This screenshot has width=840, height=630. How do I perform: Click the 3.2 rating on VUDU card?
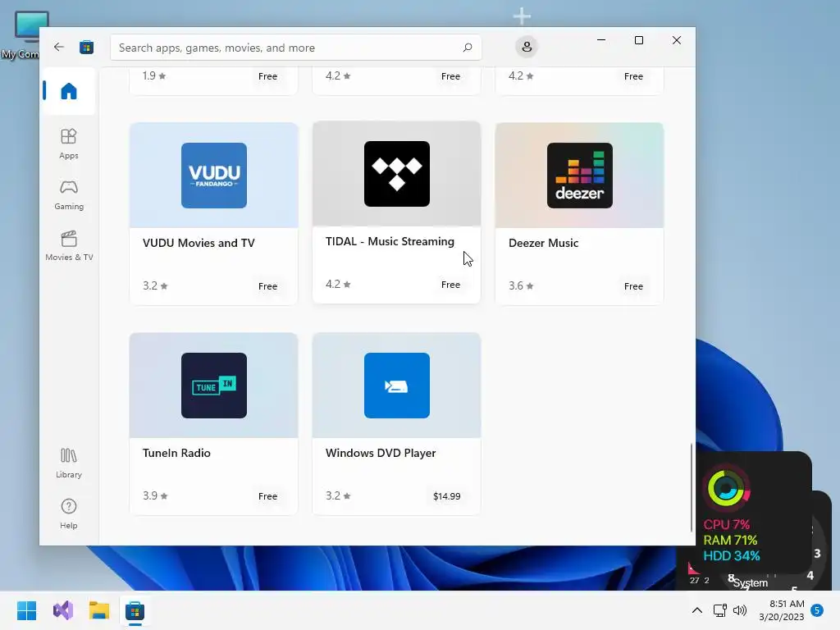(x=155, y=285)
